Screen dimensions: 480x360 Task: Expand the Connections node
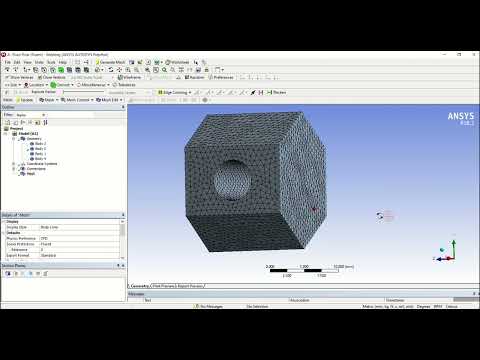point(14,169)
